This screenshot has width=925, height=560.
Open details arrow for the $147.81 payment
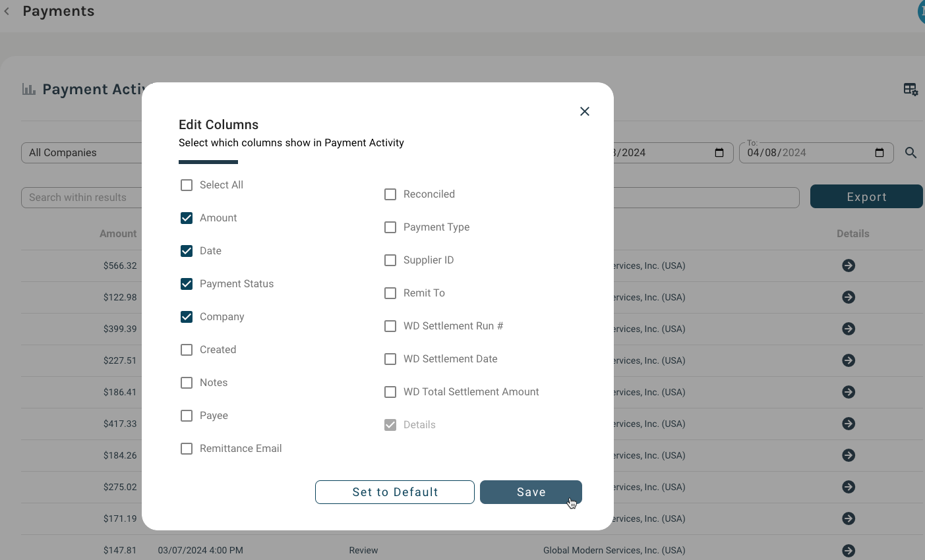click(x=848, y=550)
